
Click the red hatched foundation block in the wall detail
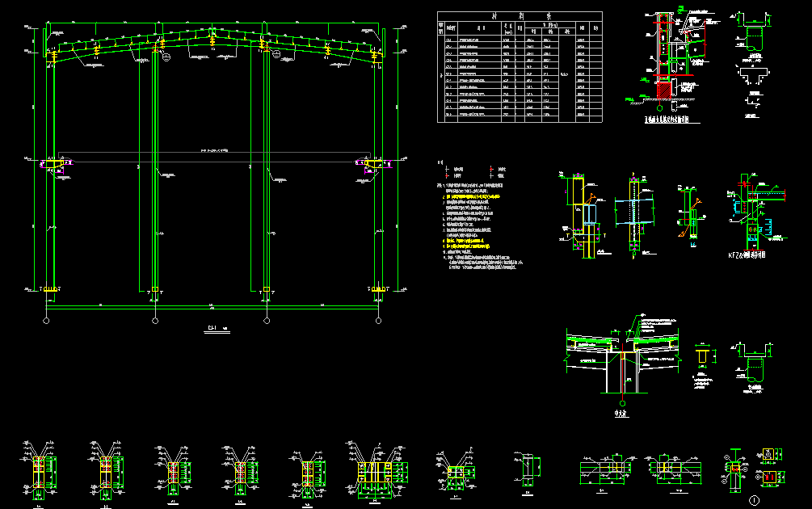[663, 90]
